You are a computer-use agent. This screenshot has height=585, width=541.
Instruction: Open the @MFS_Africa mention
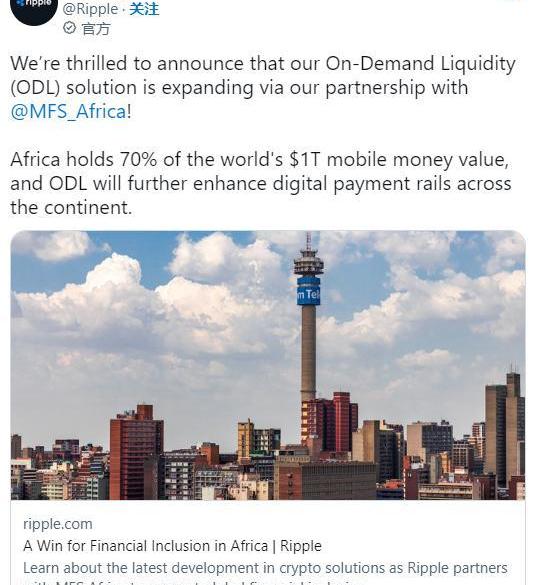tap(69, 112)
